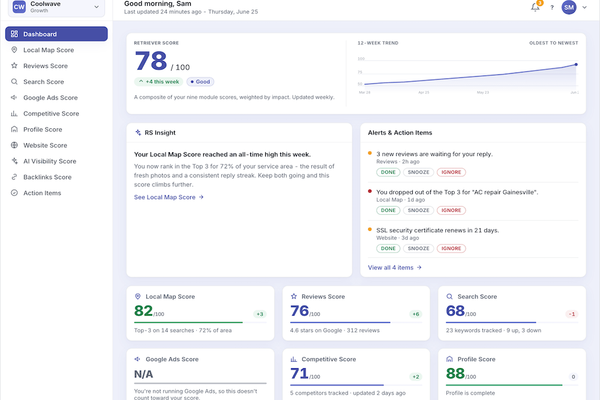Screen dimensions: 600x400
Task: Click the Competitive Score card chart icon
Action: point(294,359)
